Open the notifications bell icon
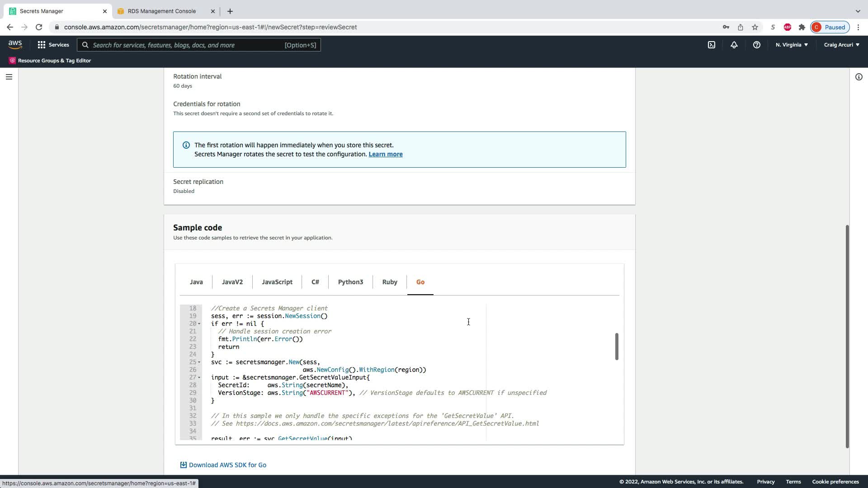This screenshot has height=488, width=868. click(x=734, y=45)
